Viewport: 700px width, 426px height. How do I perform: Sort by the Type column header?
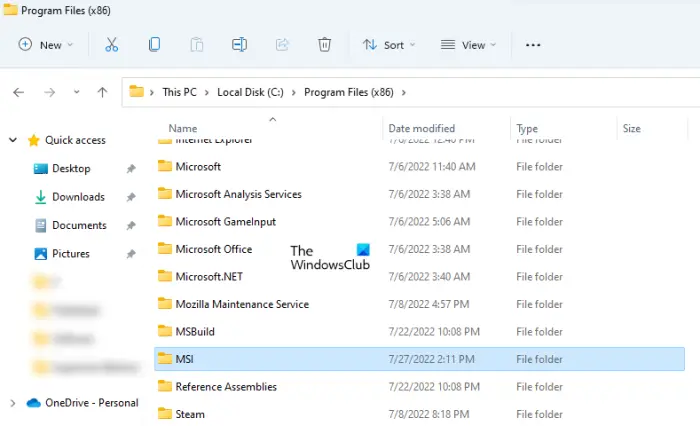click(527, 129)
